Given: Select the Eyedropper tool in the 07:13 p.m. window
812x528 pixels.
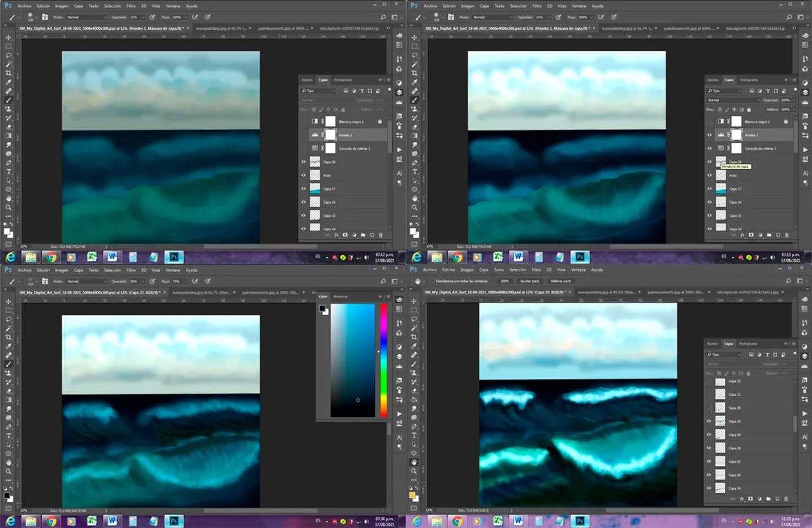Looking at the screenshot, I should (x=415, y=82).
